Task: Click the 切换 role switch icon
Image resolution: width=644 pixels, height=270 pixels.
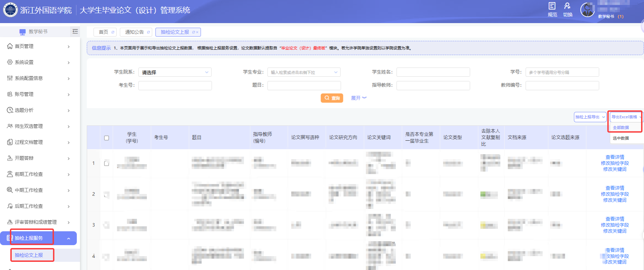Action: (567, 6)
